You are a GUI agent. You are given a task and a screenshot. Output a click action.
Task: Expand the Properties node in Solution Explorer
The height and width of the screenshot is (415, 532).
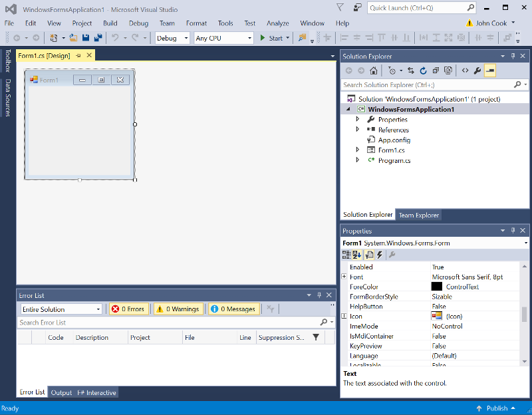pyautogui.click(x=357, y=119)
